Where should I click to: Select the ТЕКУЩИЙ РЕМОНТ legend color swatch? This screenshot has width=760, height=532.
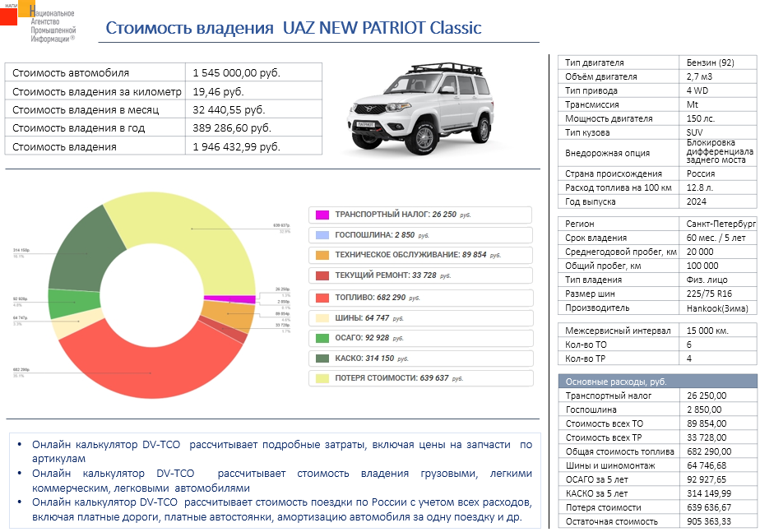pyautogui.click(x=322, y=276)
